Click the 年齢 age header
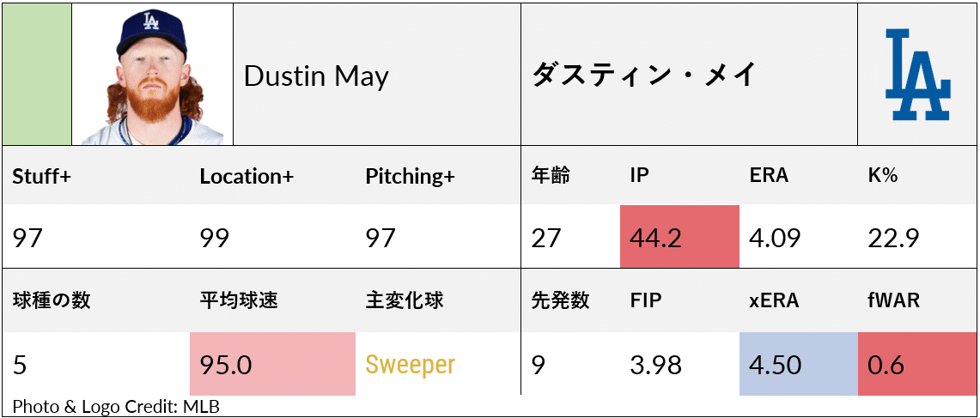The height and width of the screenshot is (418, 980). click(551, 176)
